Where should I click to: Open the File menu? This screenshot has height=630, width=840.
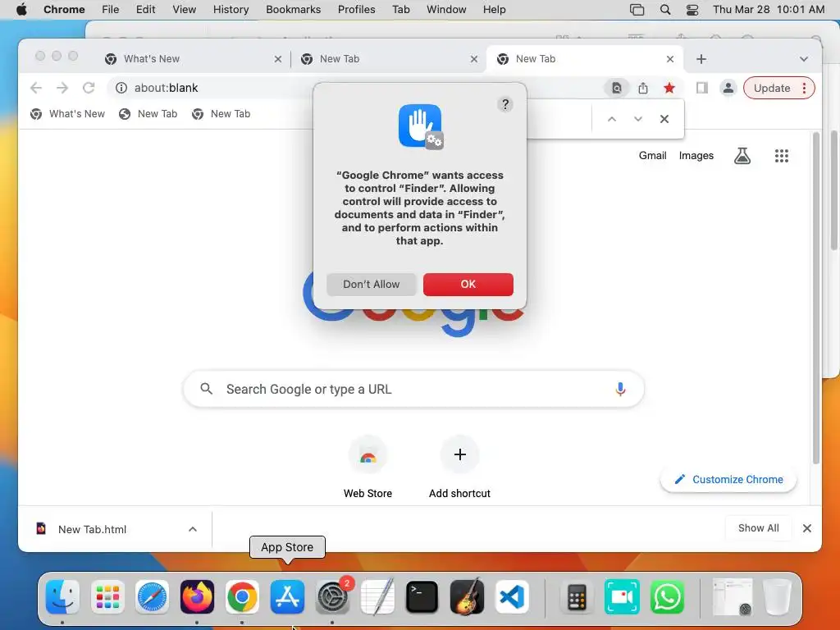[x=111, y=10]
